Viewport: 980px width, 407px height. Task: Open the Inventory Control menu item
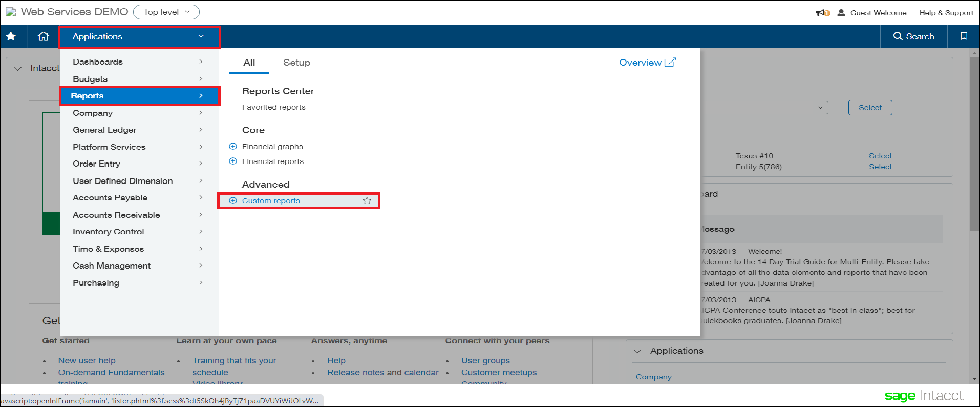pyautogui.click(x=139, y=232)
